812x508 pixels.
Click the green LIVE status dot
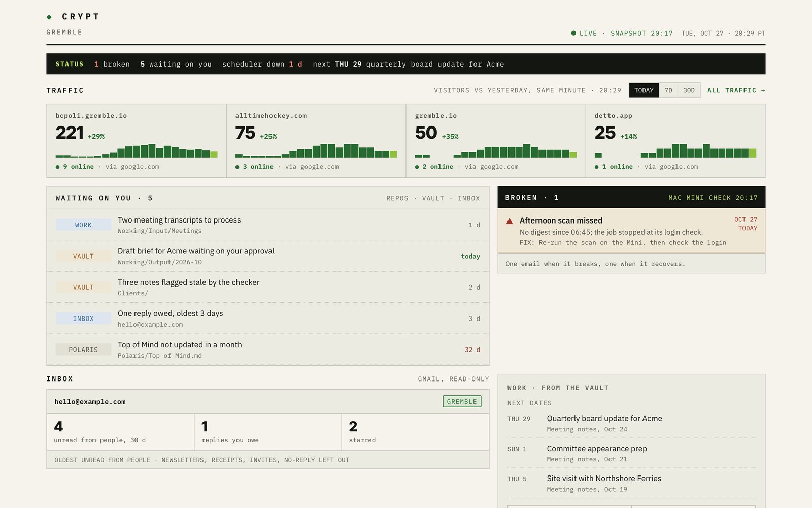tap(573, 33)
